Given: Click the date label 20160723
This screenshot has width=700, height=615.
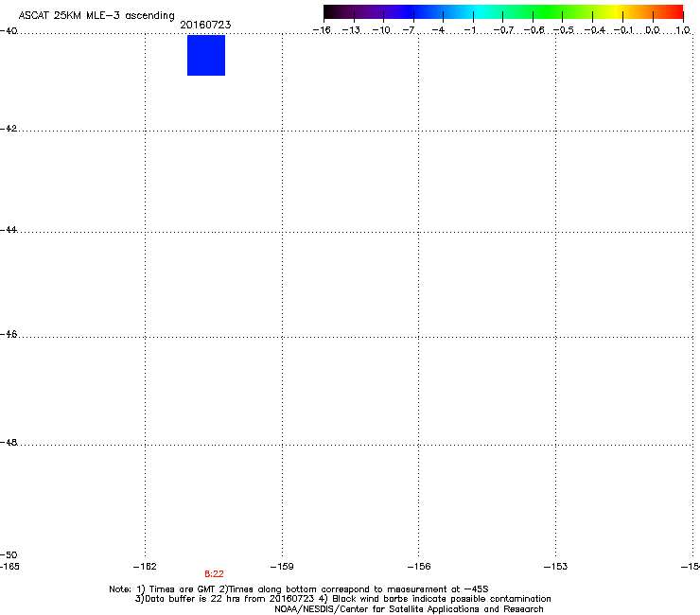Looking at the screenshot, I should (x=205, y=25).
